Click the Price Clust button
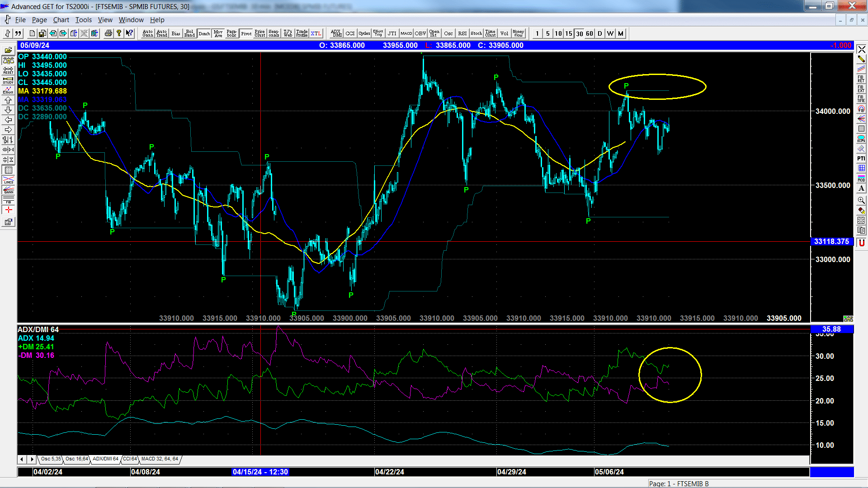The height and width of the screenshot is (488, 868). pos(260,33)
